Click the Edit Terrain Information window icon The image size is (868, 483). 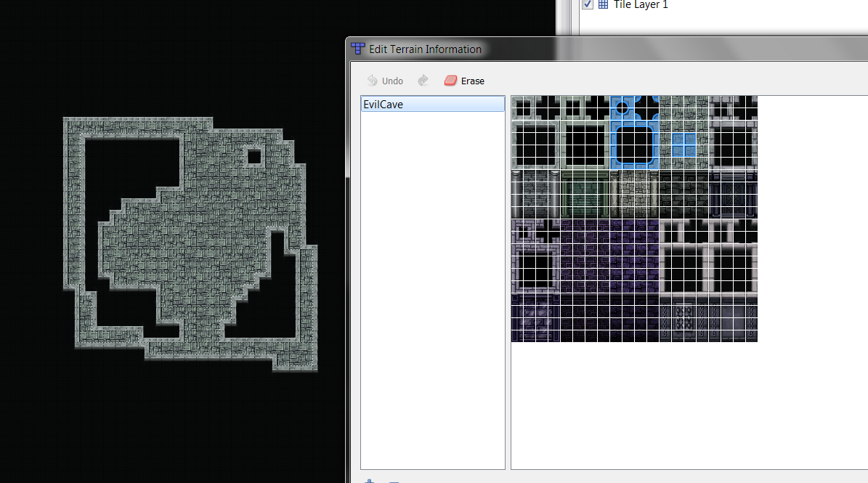coord(358,49)
